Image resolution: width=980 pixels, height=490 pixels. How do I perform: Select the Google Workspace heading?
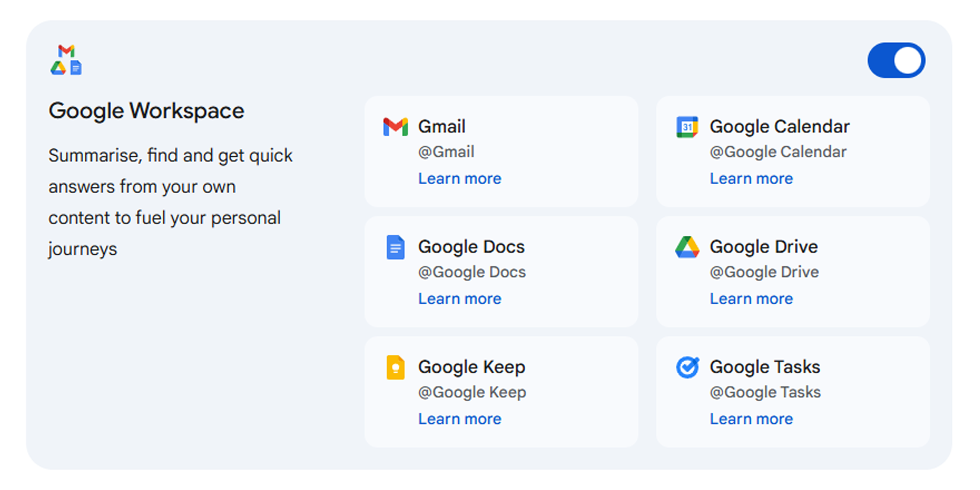tap(146, 111)
